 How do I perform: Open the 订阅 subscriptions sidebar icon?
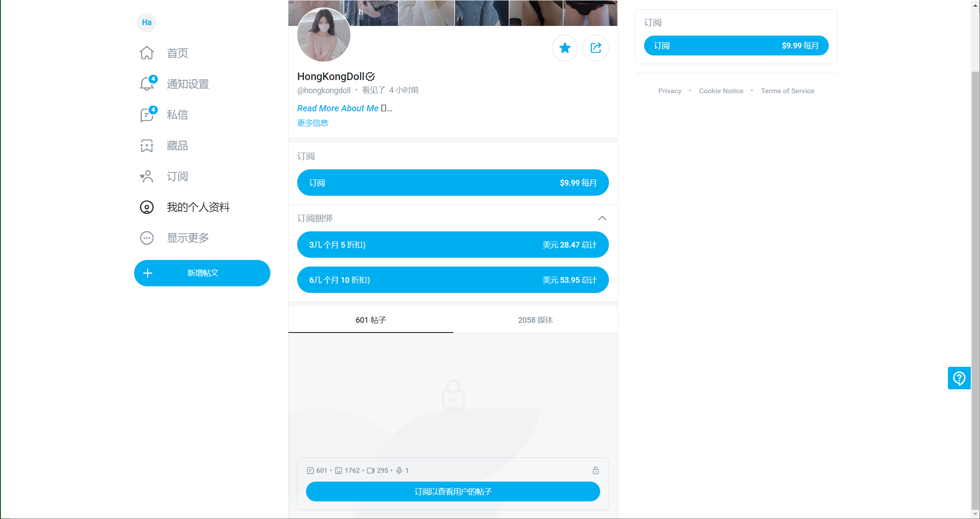[x=147, y=176]
